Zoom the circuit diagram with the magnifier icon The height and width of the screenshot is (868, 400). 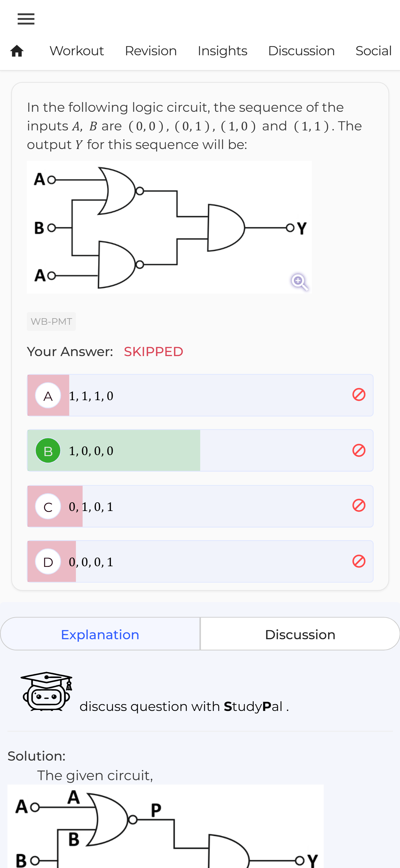299,282
